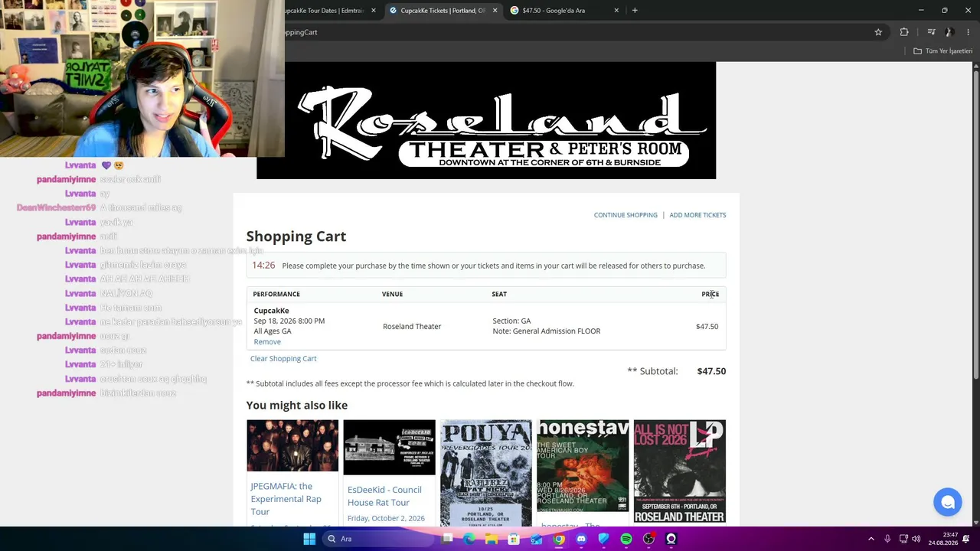
Task: Close the CupcakKe Tour Dates tab
Action: 374,11
